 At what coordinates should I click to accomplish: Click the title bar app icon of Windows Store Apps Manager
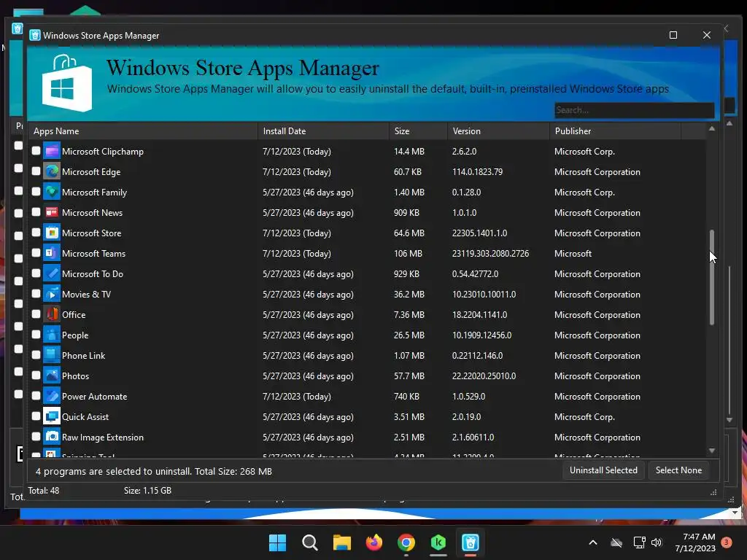[35, 35]
